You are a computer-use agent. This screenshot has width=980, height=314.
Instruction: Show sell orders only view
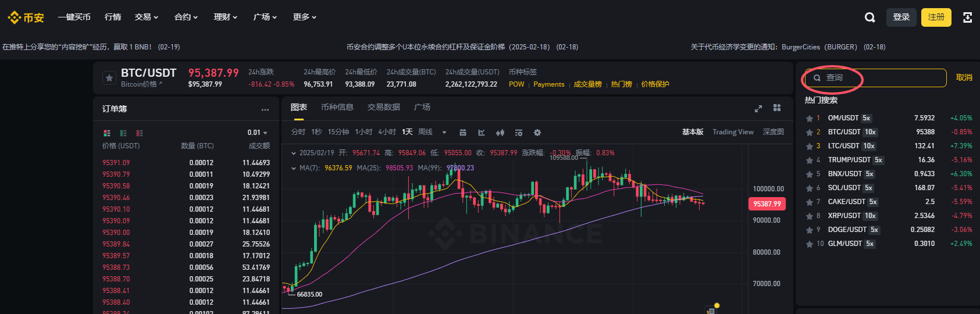[140, 133]
